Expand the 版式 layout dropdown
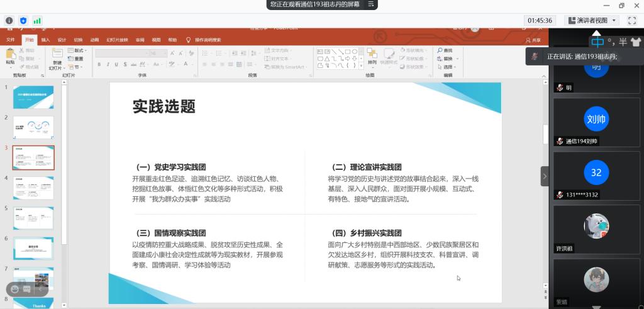 click(78, 50)
